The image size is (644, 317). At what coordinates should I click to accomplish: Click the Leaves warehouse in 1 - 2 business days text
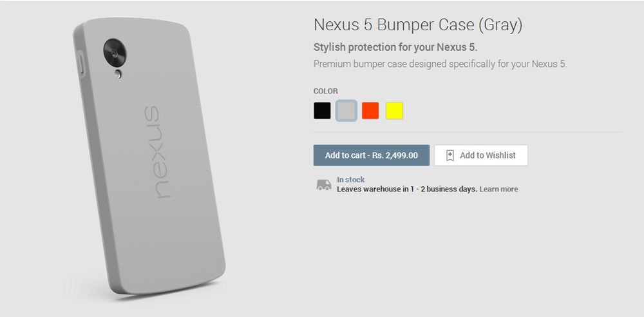[407, 189]
